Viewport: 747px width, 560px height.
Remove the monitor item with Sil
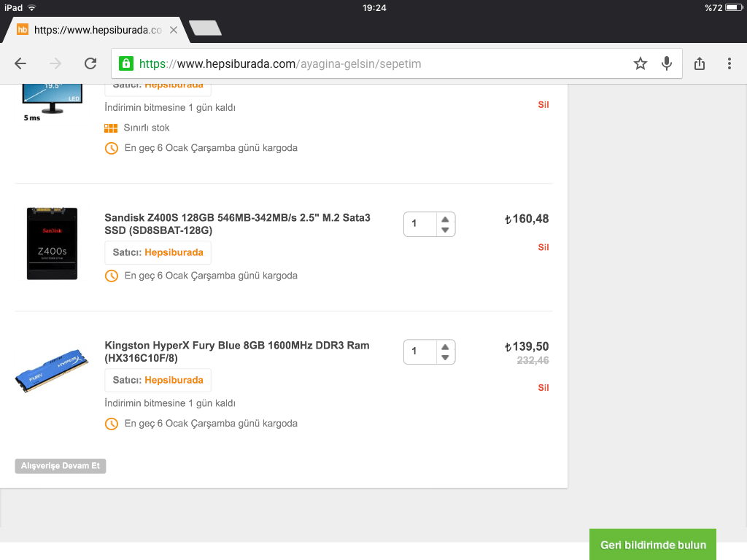[x=543, y=105]
